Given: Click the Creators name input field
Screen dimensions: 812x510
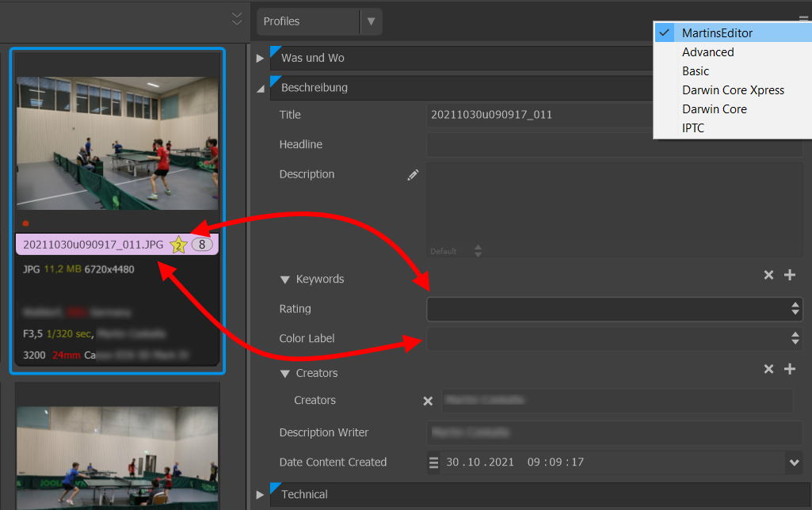Looking at the screenshot, I should [x=617, y=401].
